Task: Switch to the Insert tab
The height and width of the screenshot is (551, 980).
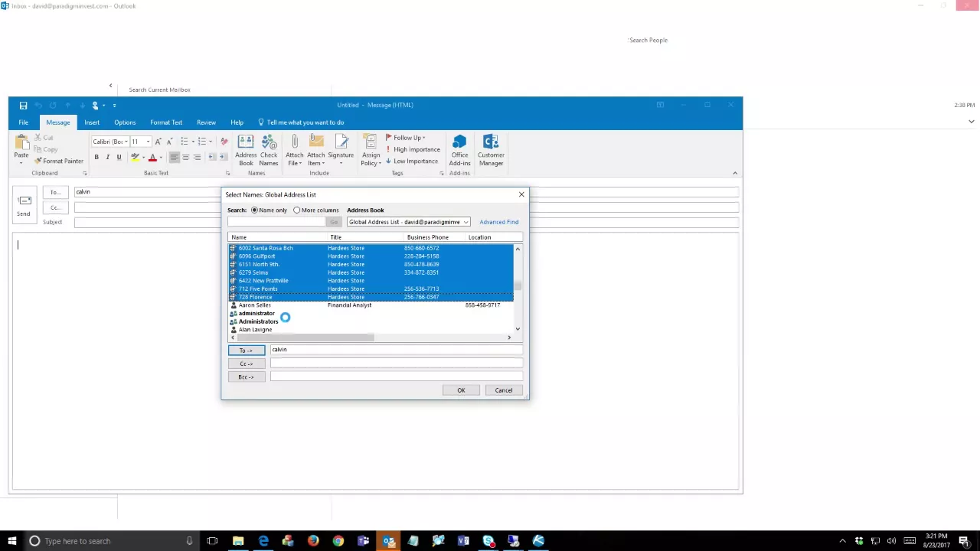Action: pos(92,122)
